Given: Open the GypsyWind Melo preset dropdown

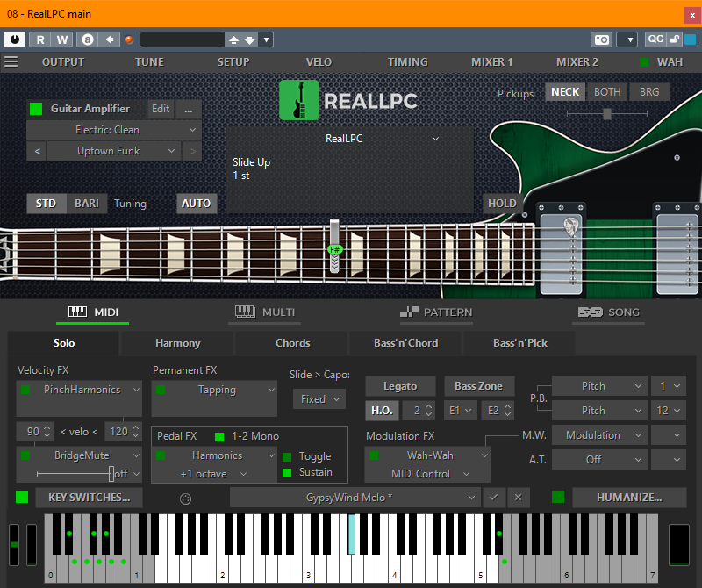Looking at the screenshot, I should coord(355,497).
